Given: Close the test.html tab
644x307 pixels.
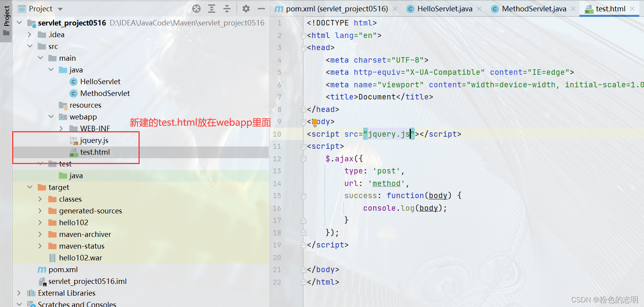Looking at the screenshot, I should 632,9.
